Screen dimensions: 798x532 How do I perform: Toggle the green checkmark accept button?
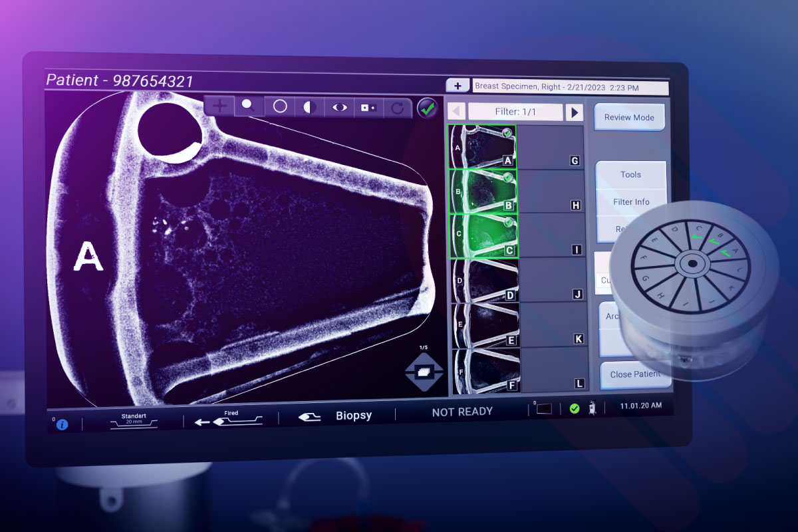click(x=427, y=108)
